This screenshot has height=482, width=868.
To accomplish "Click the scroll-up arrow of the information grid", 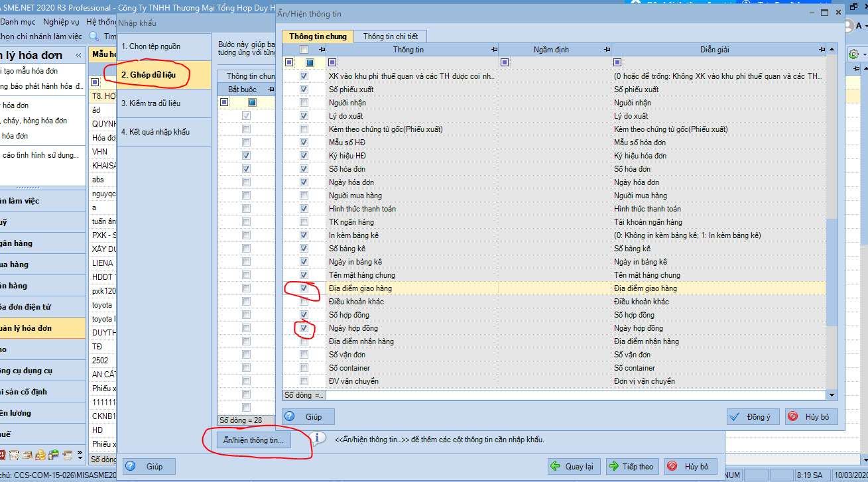I will click(x=832, y=49).
